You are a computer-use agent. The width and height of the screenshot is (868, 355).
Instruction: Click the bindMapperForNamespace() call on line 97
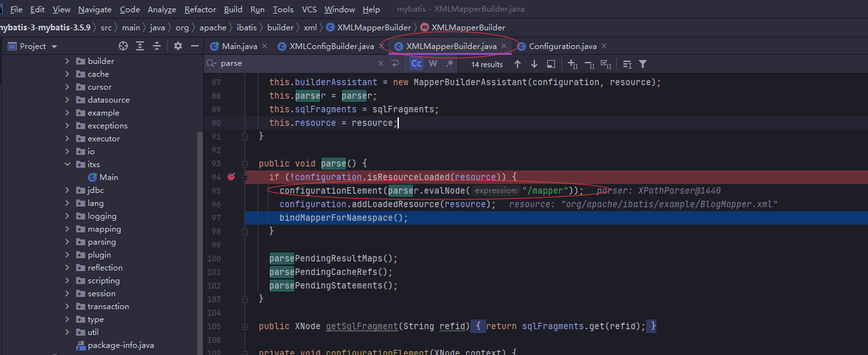click(x=344, y=218)
